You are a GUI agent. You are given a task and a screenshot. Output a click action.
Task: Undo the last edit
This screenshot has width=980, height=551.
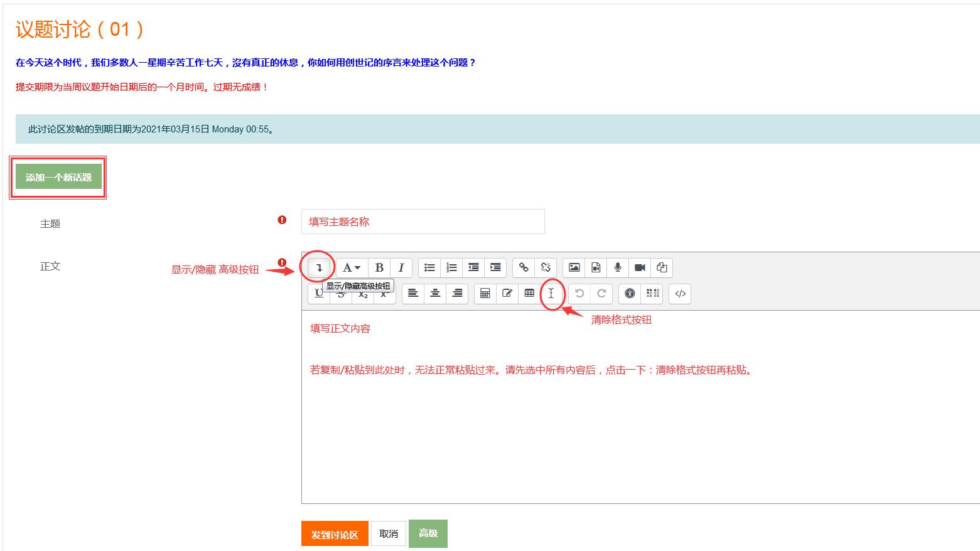(579, 293)
